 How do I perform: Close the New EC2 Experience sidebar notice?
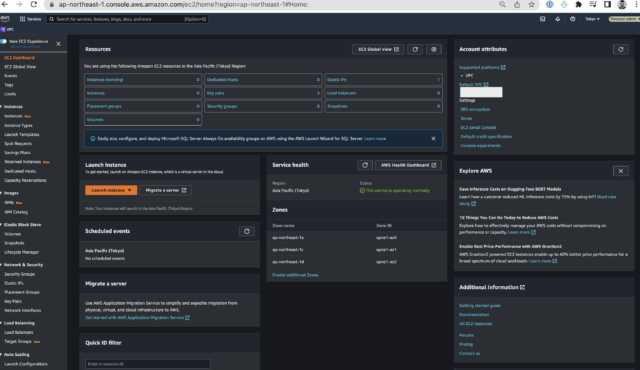58,44
